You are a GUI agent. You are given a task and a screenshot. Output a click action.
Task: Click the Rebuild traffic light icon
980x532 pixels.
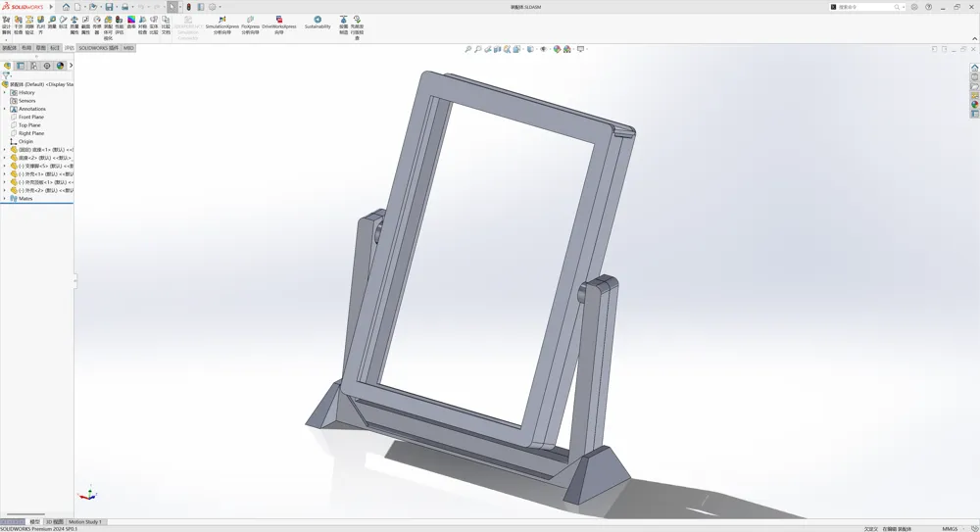(x=189, y=7)
